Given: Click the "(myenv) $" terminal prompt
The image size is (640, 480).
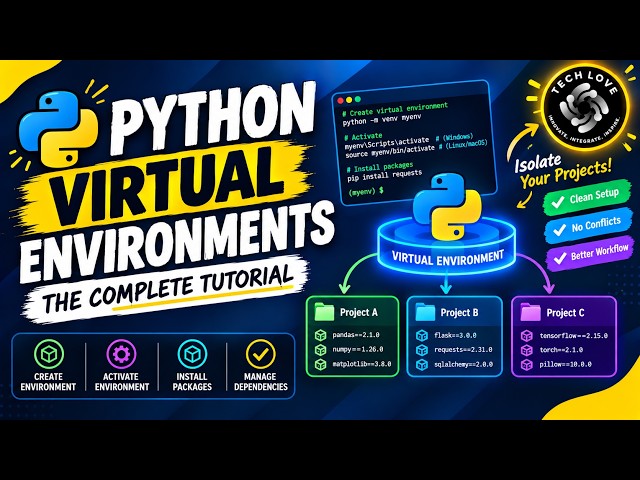Looking at the screenshot, I should pos(366,191).
